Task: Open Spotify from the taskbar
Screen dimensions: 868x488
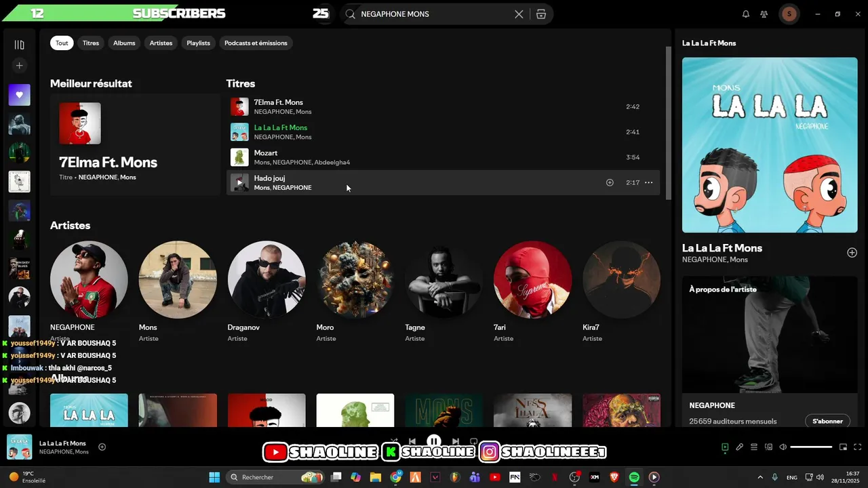Action: [x=634, y=477]
